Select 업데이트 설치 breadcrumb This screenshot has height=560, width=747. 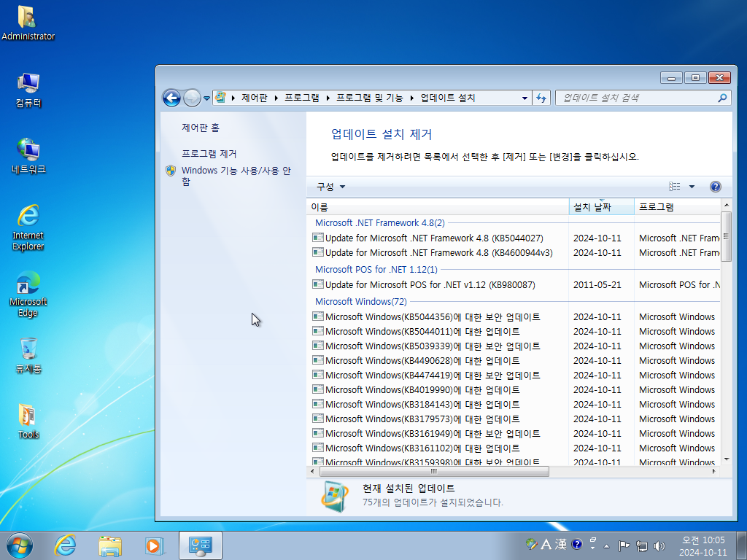click(x=448, y=98)
